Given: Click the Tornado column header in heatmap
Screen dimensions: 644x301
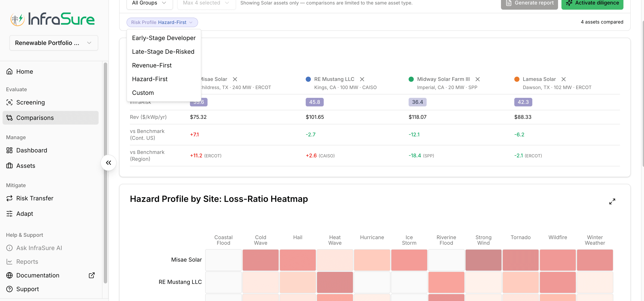Looking at the screenshot, I should 520,237.
